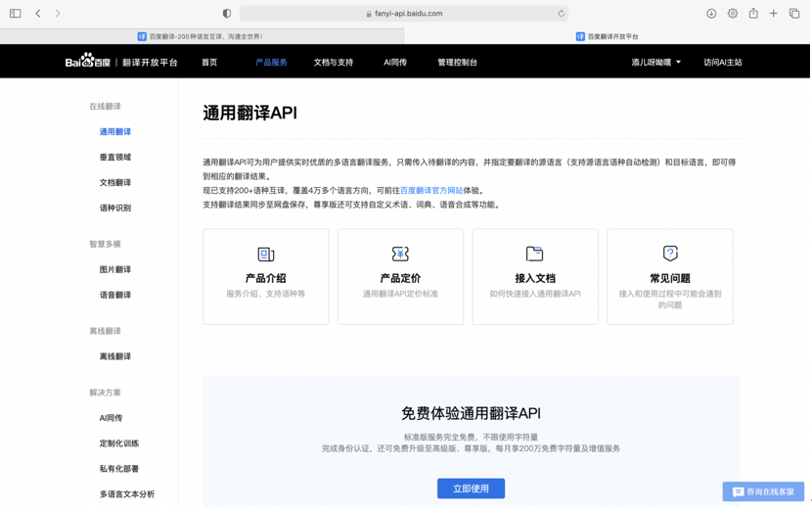Open AI同传 in the top navigation
This screenshot has height=513, width=812.
(395, 63)
